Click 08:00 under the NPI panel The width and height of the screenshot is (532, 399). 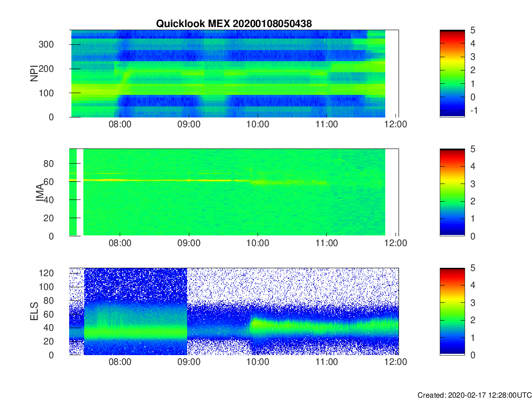[120, 125]
